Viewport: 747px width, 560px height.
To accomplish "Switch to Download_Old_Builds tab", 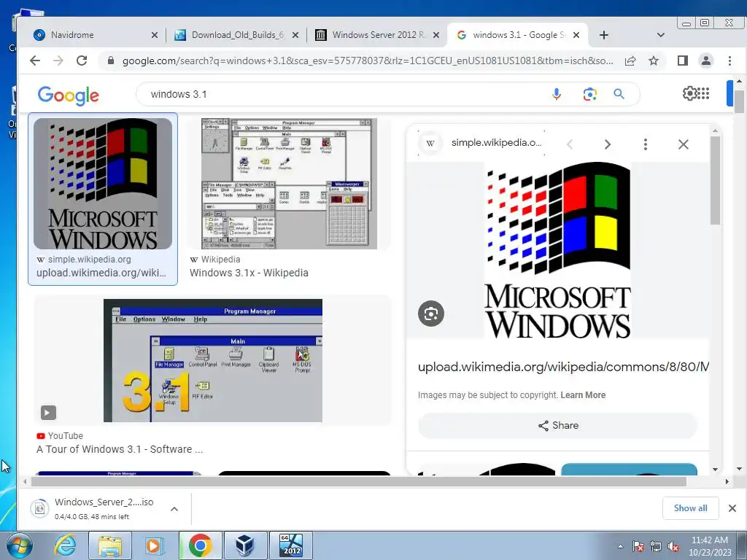I will tap(236, 35).
